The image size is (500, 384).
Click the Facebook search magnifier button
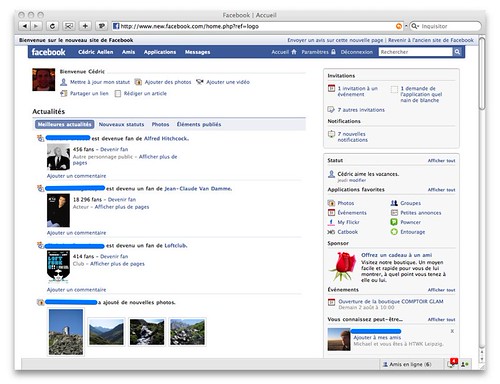point(457,52)
